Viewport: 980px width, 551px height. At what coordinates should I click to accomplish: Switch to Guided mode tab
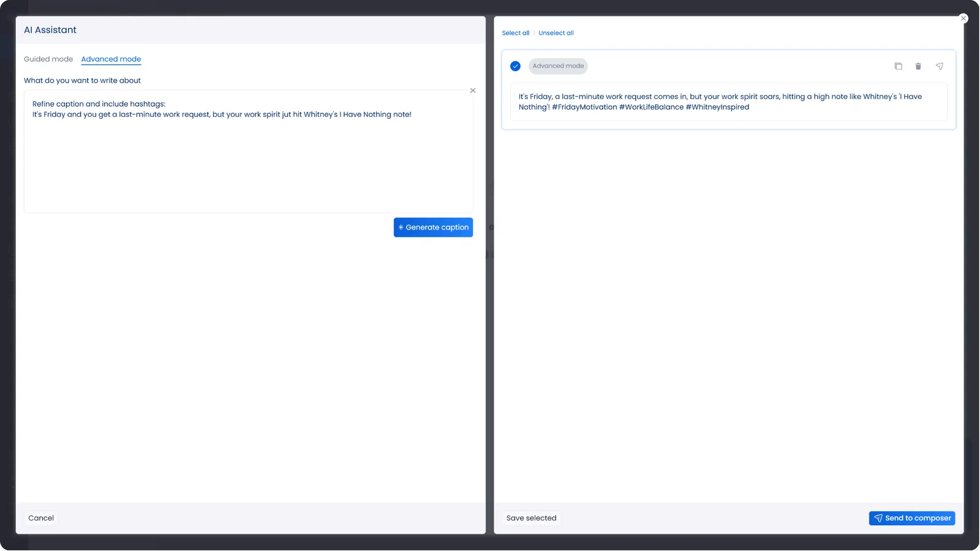(48, 59)
